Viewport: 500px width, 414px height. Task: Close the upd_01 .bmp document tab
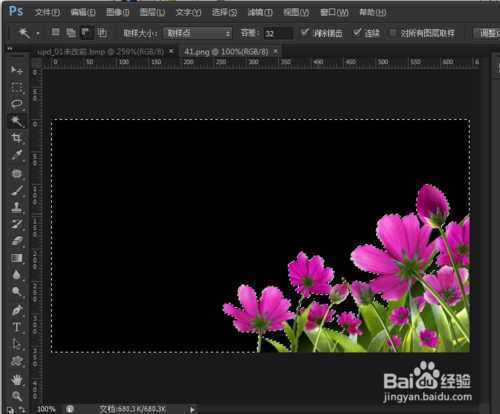tap(171, 51)
